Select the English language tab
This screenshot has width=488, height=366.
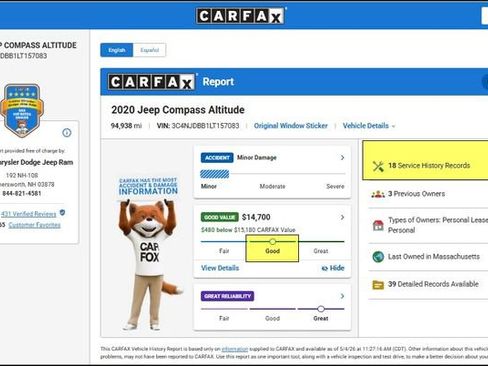tap(117, 50)
